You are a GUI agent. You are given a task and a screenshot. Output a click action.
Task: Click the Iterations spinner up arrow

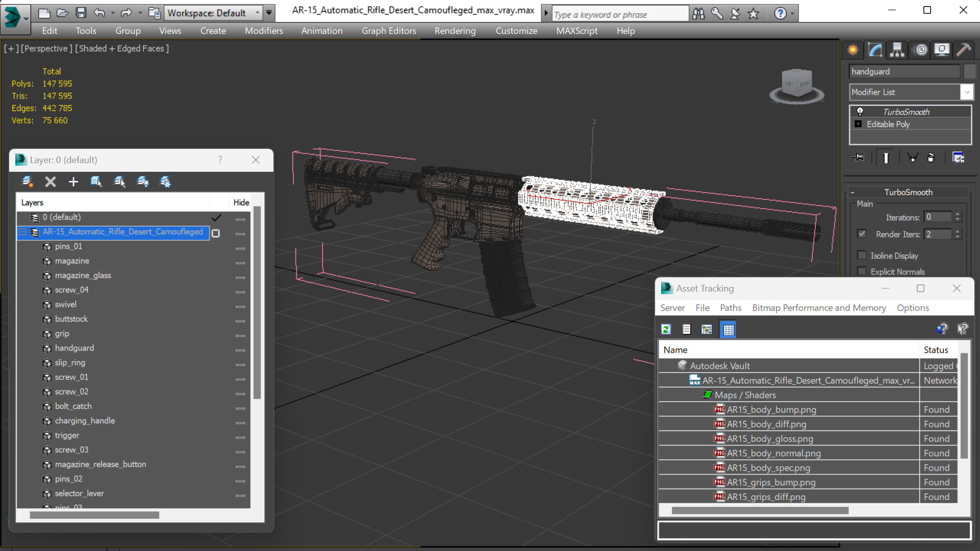(x=958, y=215)
